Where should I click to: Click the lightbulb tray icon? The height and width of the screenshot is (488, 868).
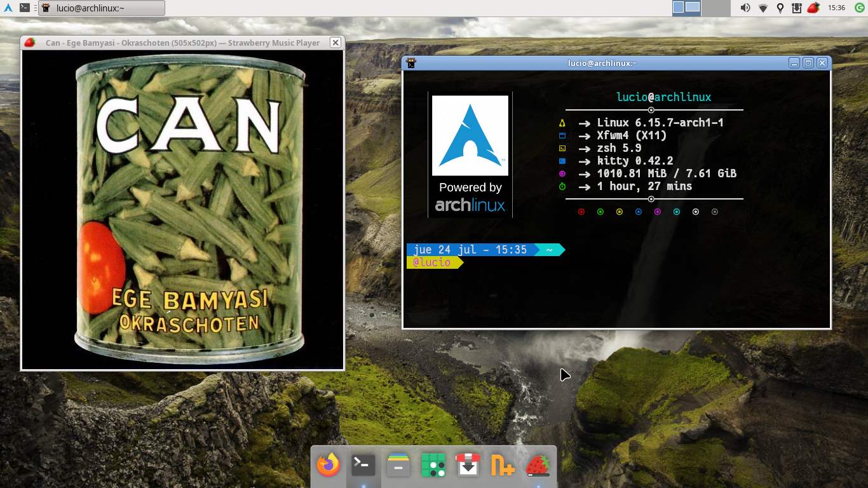(x=780, y=8)
